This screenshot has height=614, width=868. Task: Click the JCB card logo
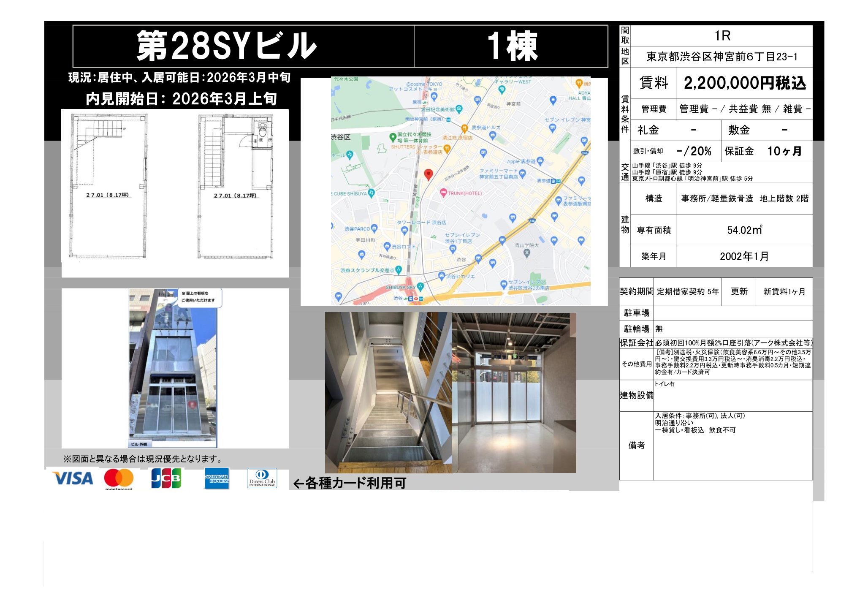166,478
